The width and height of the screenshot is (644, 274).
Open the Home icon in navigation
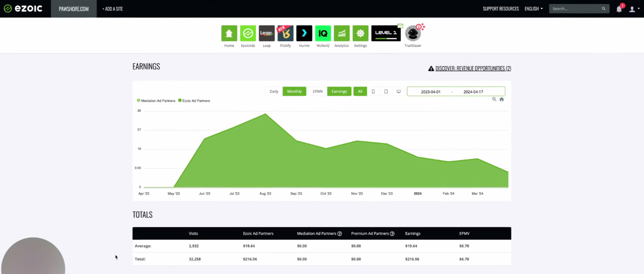click(229, 33)
